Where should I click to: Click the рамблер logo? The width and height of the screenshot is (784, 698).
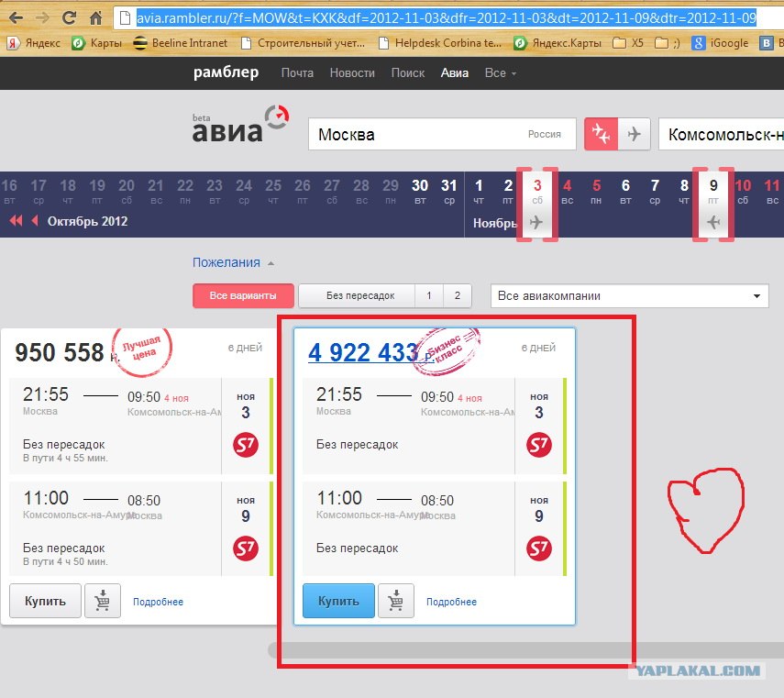tap(226, 72)
